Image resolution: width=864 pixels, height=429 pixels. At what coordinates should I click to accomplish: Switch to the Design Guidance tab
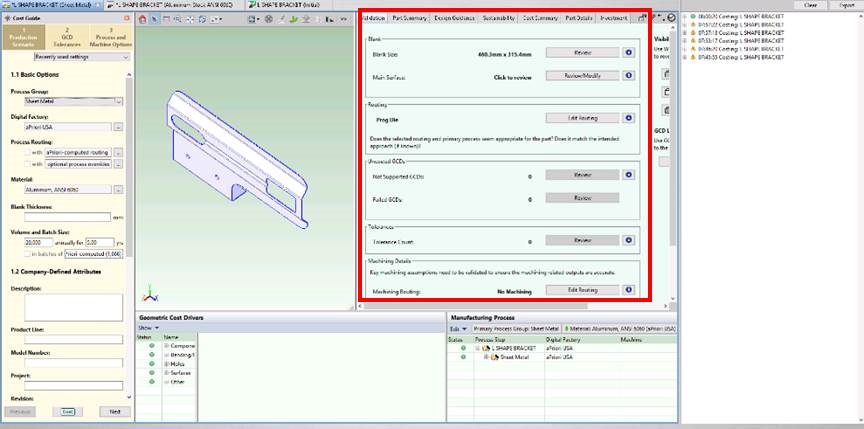(x=455, y=18)
